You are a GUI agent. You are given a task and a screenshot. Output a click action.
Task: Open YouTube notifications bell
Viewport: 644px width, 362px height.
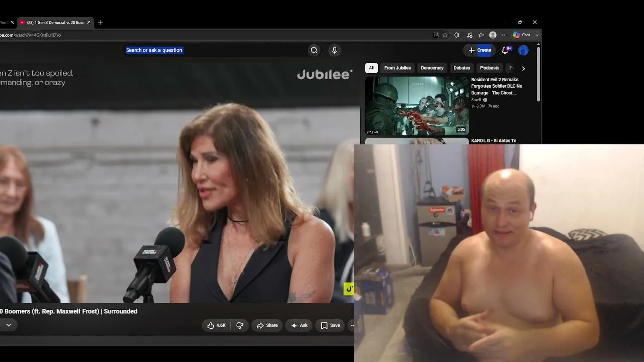point(505,50)
